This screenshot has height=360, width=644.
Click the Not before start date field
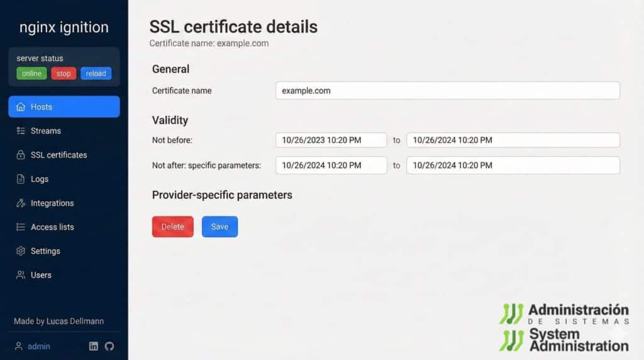click(x=331, y=140)
